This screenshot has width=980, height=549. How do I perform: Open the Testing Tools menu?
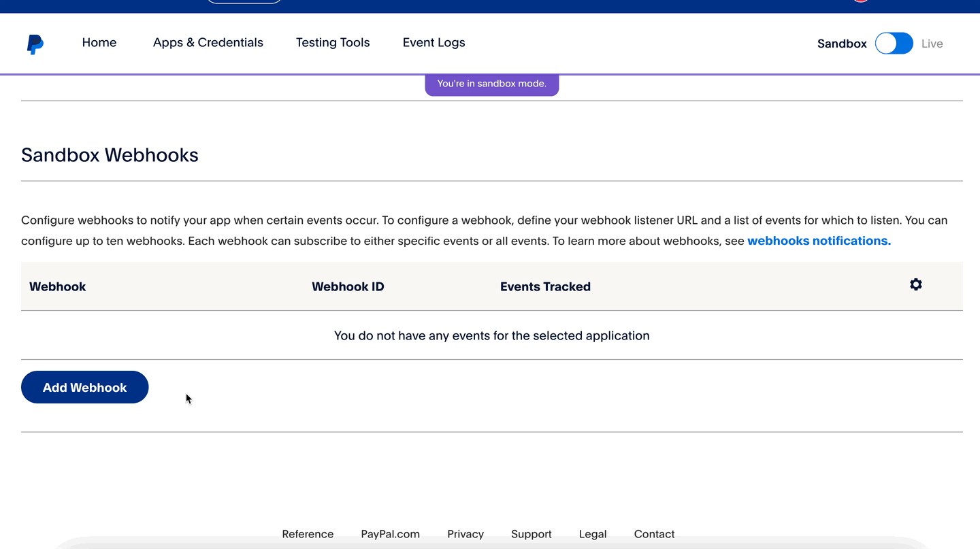tap(333, 42)
